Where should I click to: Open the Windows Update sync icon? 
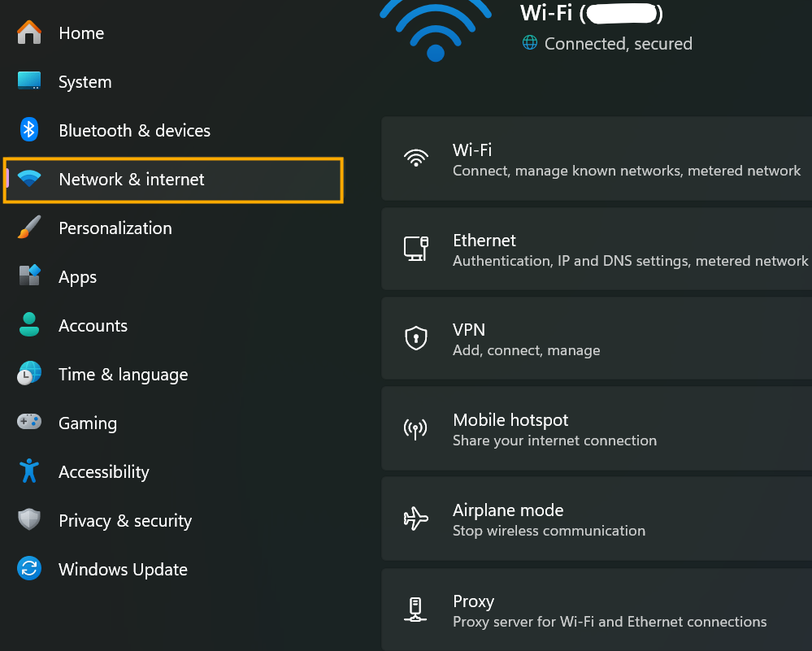pos(29,569)
